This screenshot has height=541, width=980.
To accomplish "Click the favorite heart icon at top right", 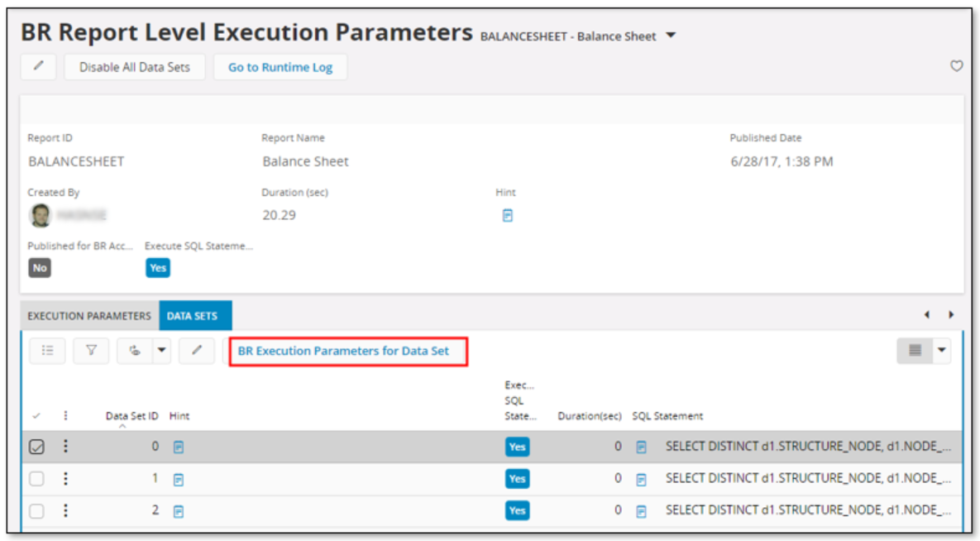I will coord(956,66).
